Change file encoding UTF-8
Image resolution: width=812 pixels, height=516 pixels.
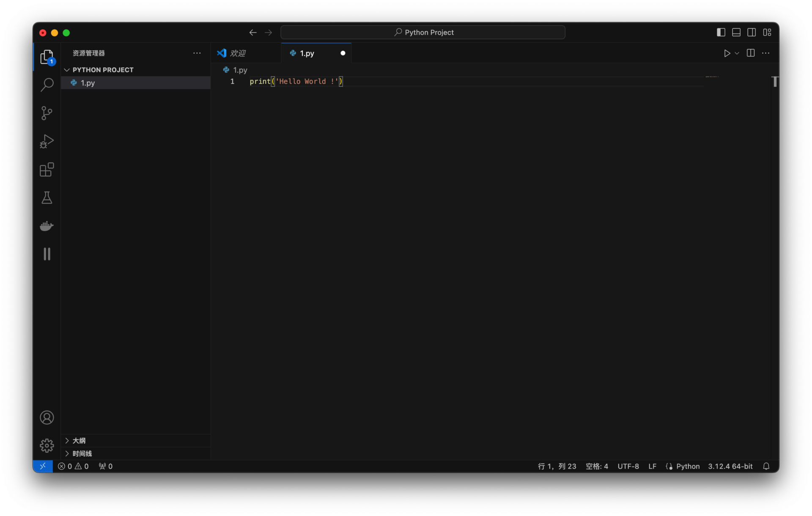(628, 466)
